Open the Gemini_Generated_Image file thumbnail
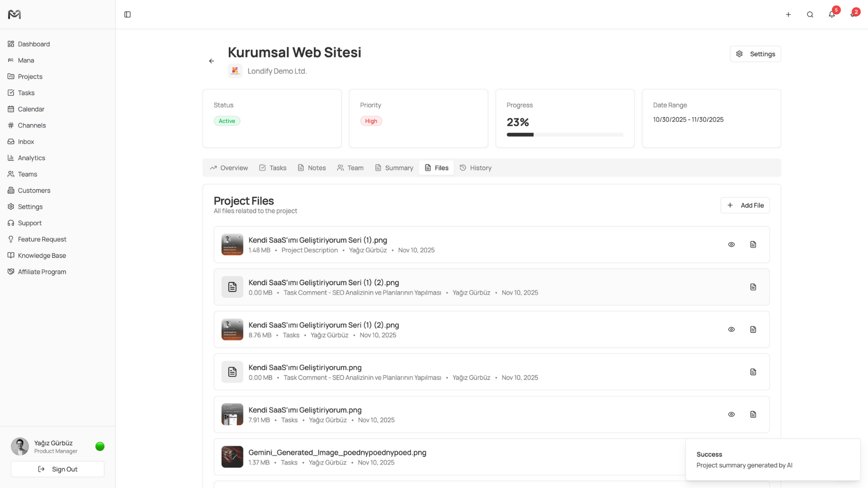This screenshot has height=488, width=868. [232, 457]
